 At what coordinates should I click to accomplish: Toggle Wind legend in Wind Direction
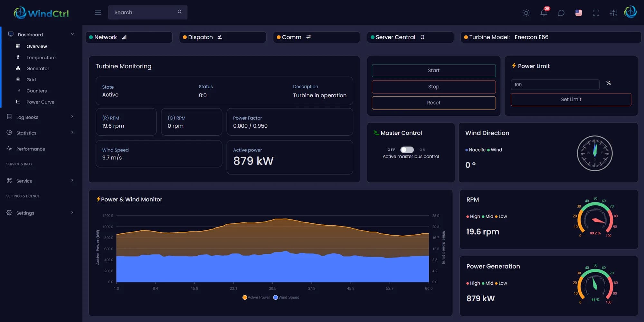[x=495, y=150]
